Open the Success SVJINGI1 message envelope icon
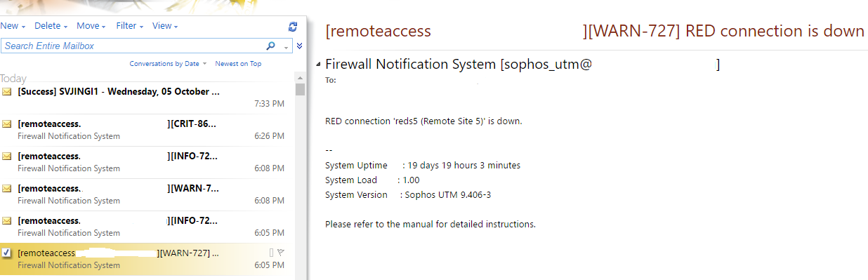The height and width of the screenshot is (280, 868). (7, 92)
